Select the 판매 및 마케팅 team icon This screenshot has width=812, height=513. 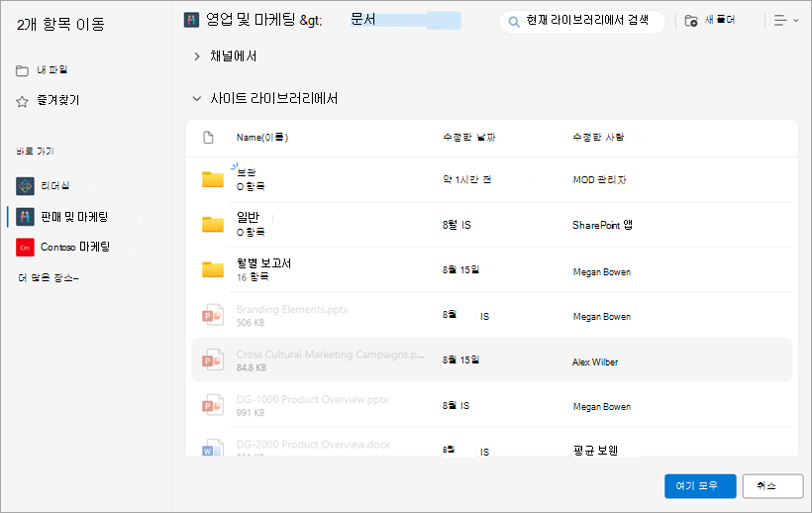(25, 217)
